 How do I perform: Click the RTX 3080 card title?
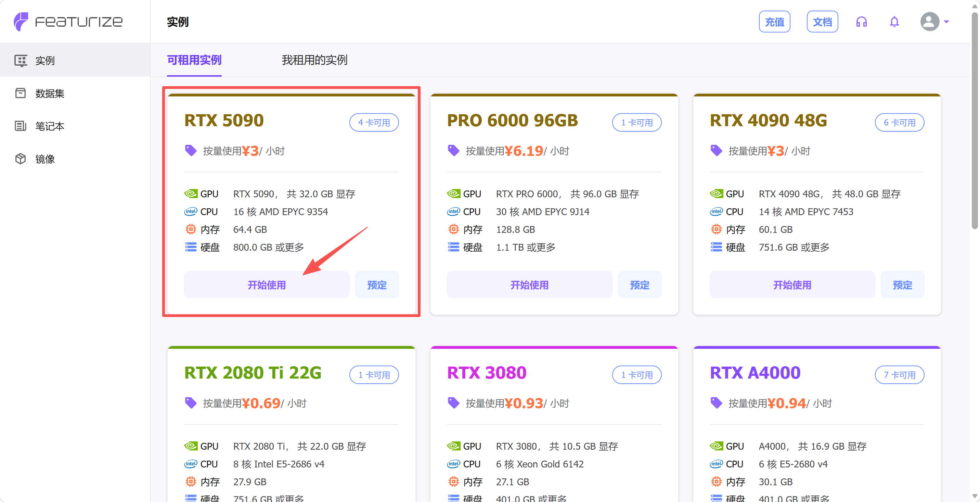point(487,373)
